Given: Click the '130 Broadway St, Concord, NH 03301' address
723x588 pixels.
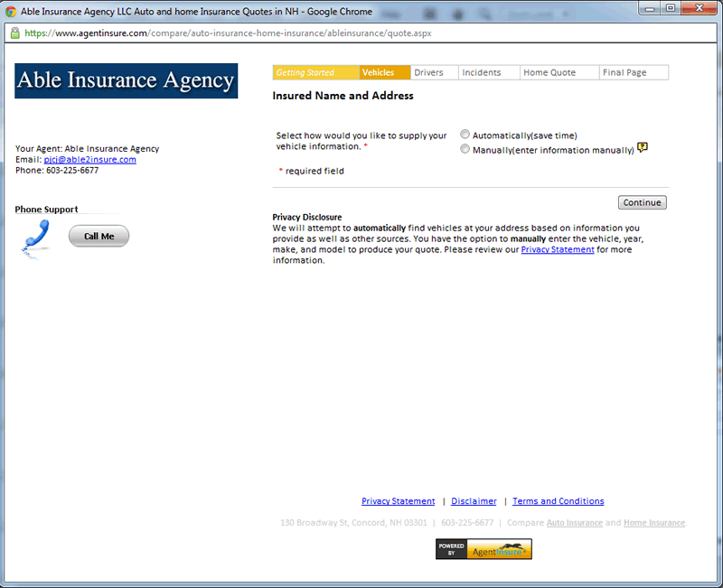Looking at the screenshot, I should (x=353, y=523).
